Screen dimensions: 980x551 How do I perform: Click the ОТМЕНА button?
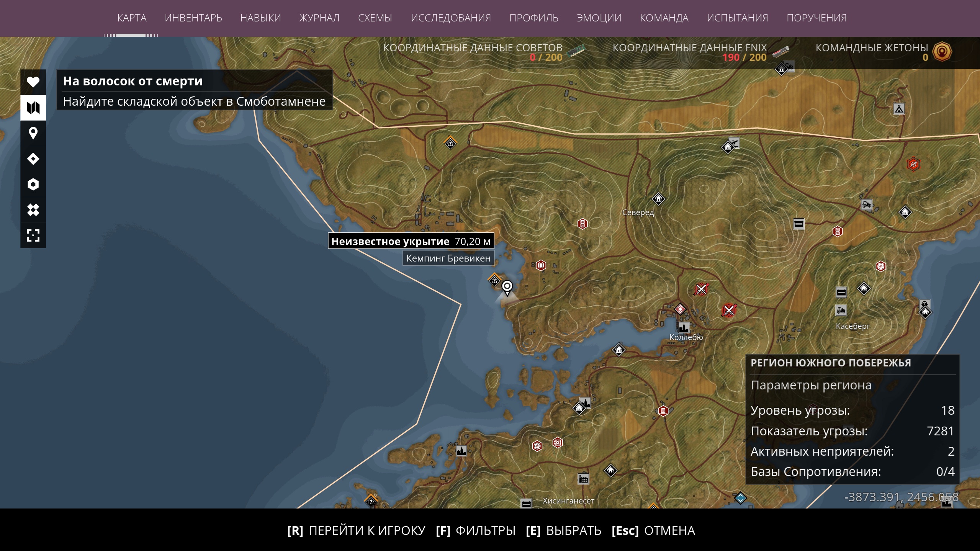coord(653,531)
